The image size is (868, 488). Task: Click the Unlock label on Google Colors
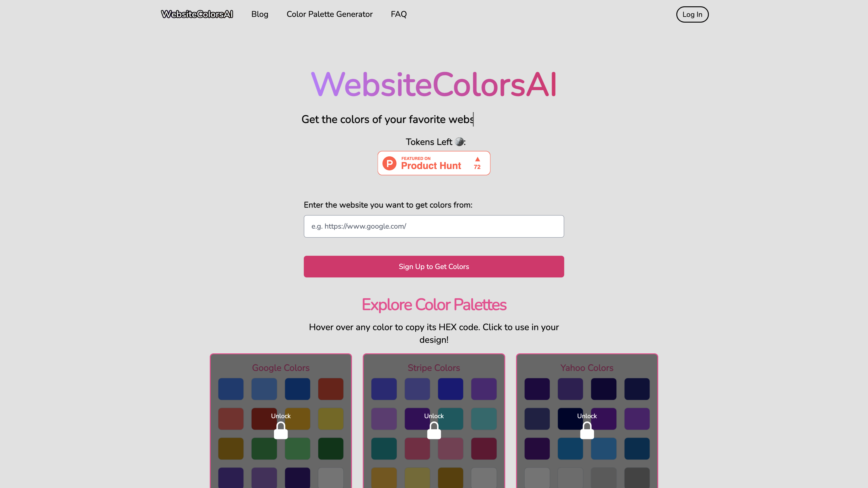pyautogui.click(x=281, y=416)
